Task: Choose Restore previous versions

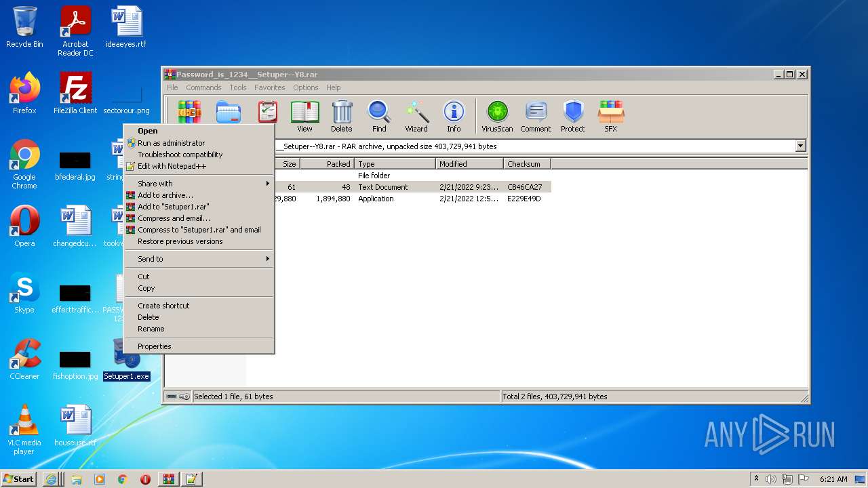Action: point(199,241)
